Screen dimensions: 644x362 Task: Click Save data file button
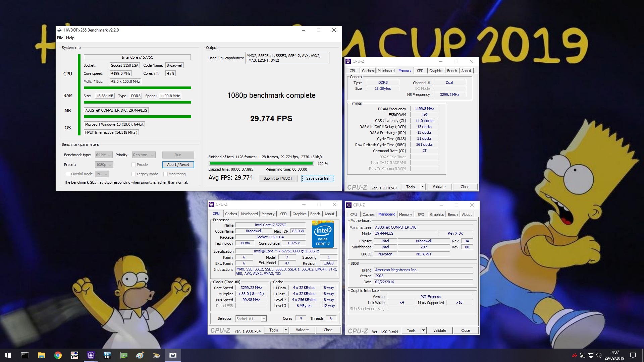coord(317,178)
